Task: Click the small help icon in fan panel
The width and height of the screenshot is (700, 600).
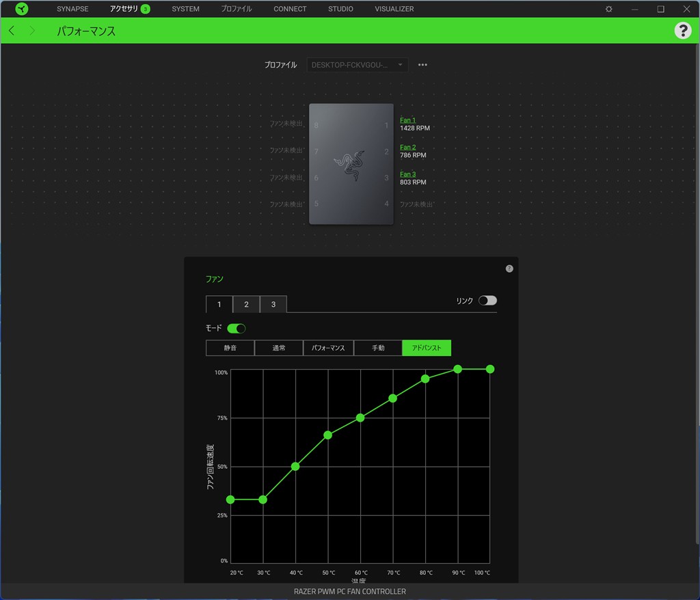Action: 509,269
